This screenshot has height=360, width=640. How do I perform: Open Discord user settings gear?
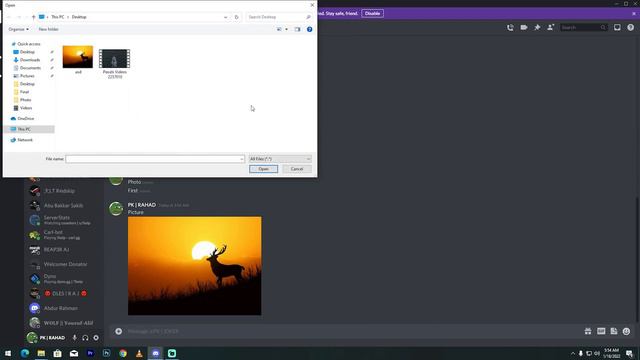coord(96,338)
